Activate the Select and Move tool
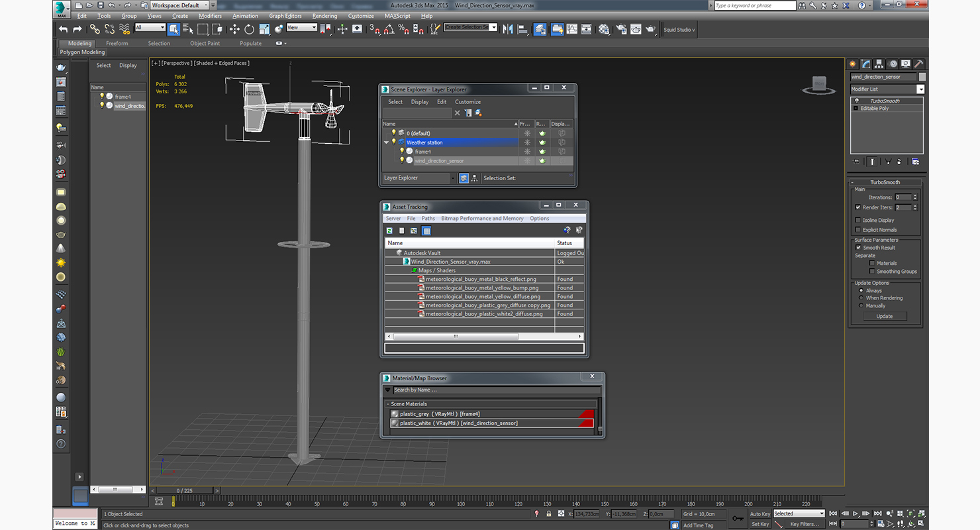980x530 pixels. (x=234, y=29)
